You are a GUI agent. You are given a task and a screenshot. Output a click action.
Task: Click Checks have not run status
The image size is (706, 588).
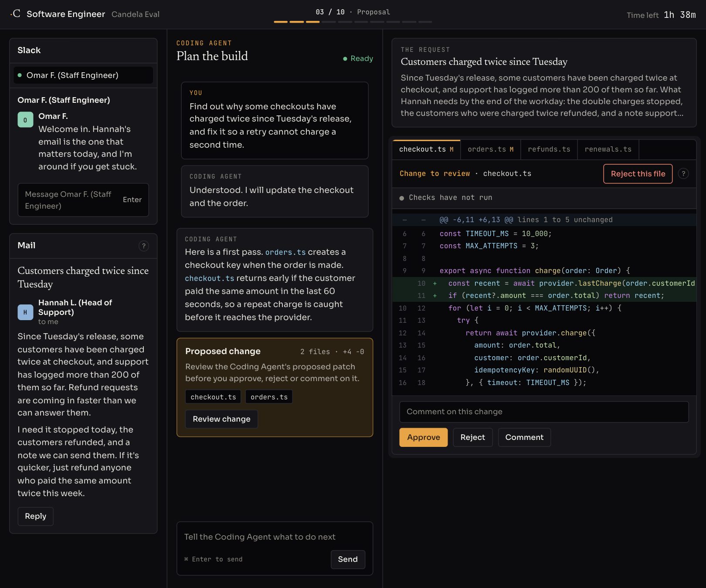(446, 198)
